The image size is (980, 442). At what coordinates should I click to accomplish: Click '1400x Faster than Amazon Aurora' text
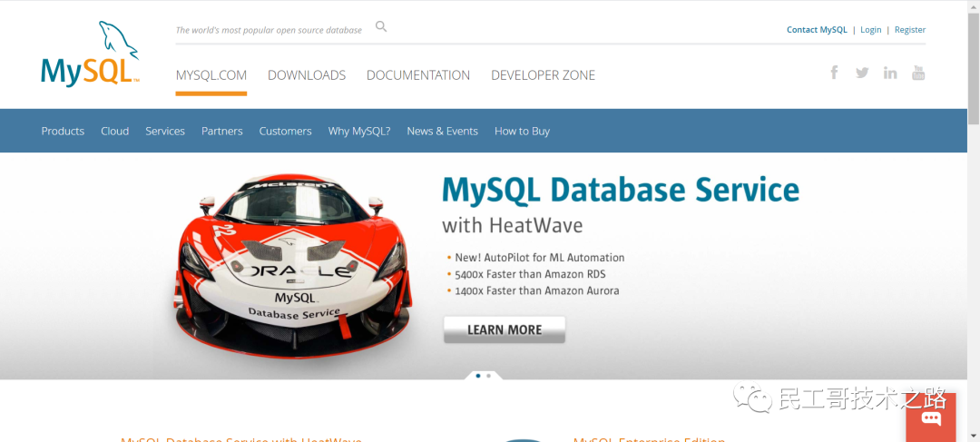click(537, 290)
